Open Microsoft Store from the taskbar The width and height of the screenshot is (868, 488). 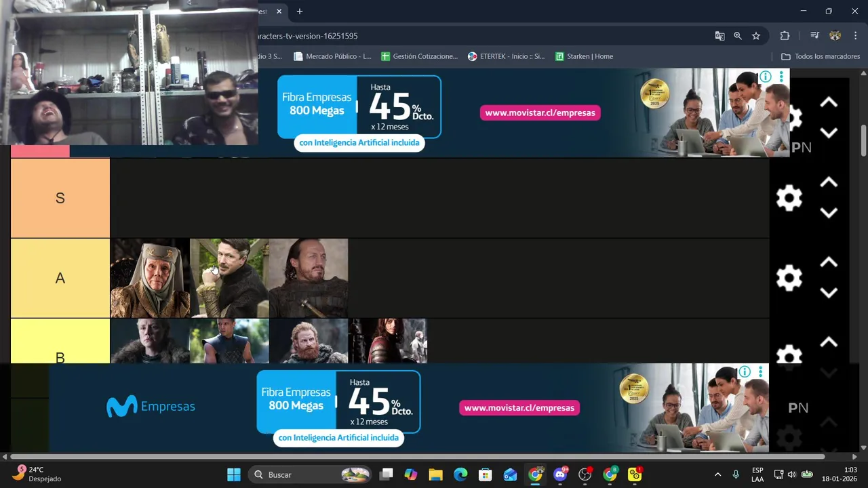pyautogui.click(x=485, y=474)
